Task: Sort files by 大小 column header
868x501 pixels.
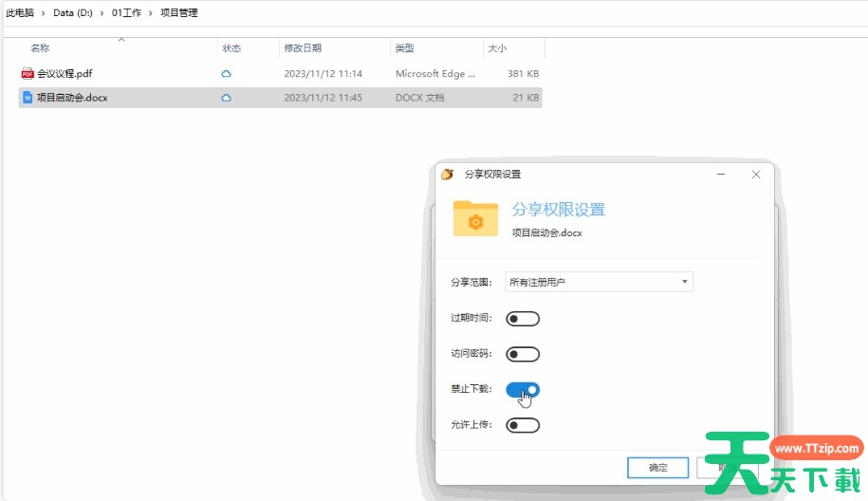Action: [x=497, y=48]
